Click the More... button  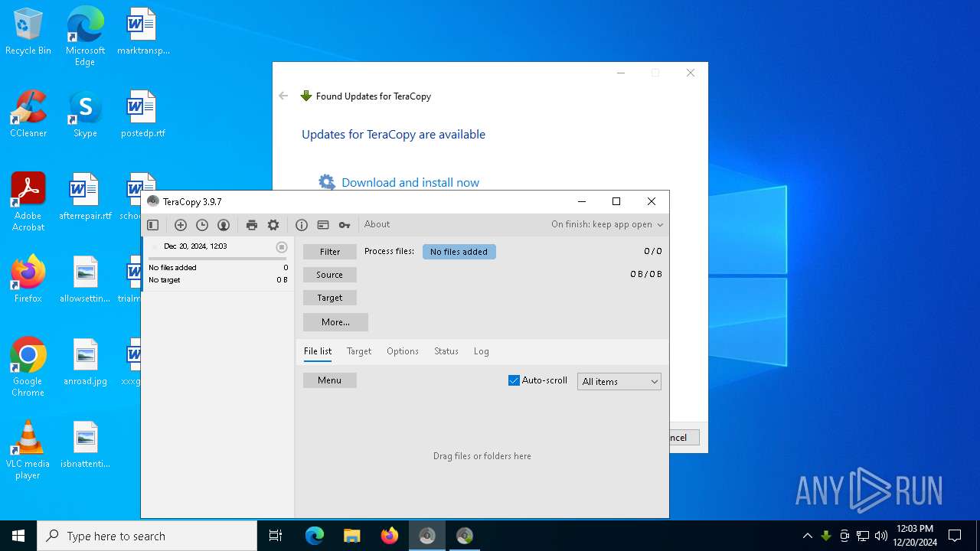(335, 322)
